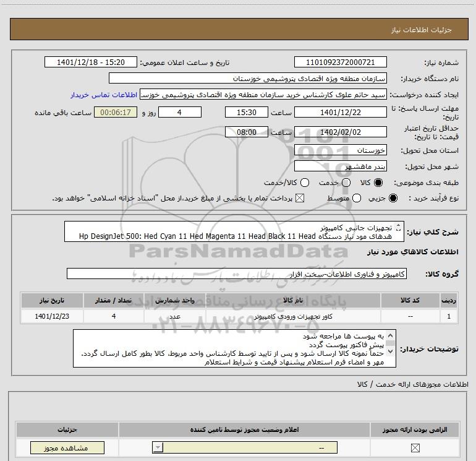Click the response deadline date 1401/12/22 field

point(340,112)
